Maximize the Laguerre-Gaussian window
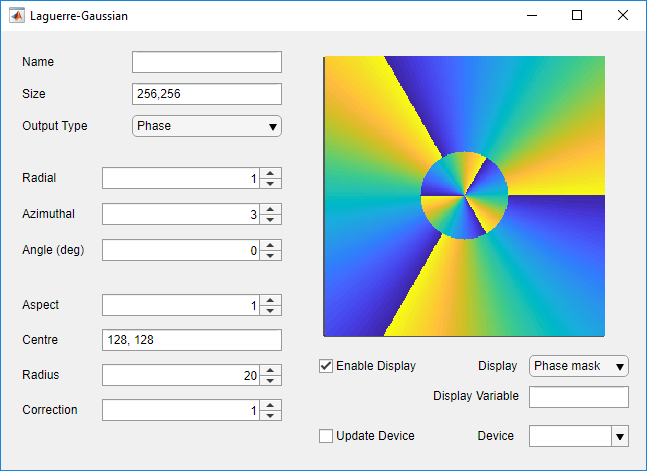 click(x=577, y=16)
